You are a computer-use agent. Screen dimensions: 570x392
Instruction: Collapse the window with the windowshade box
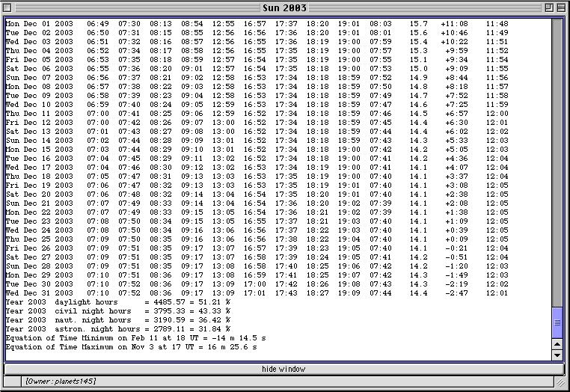(561, 7)
